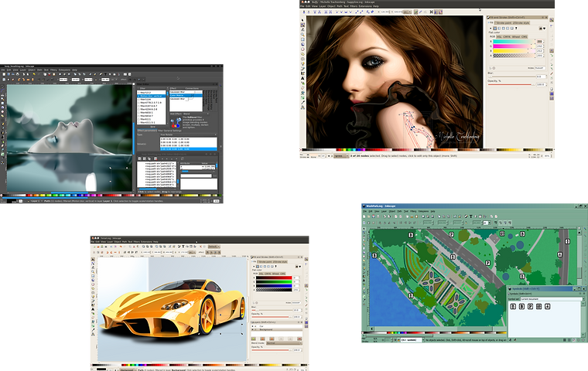The image size is (588, 371).
Task: Toggle the lock of the Car layer
Action: point(256,326)
